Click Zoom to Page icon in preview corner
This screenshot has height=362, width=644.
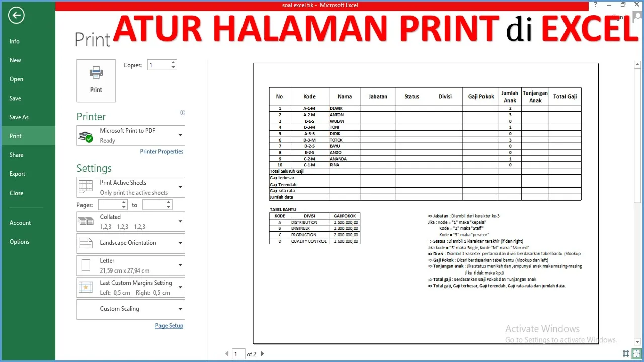pyautogui.click(x=636, y=354)
